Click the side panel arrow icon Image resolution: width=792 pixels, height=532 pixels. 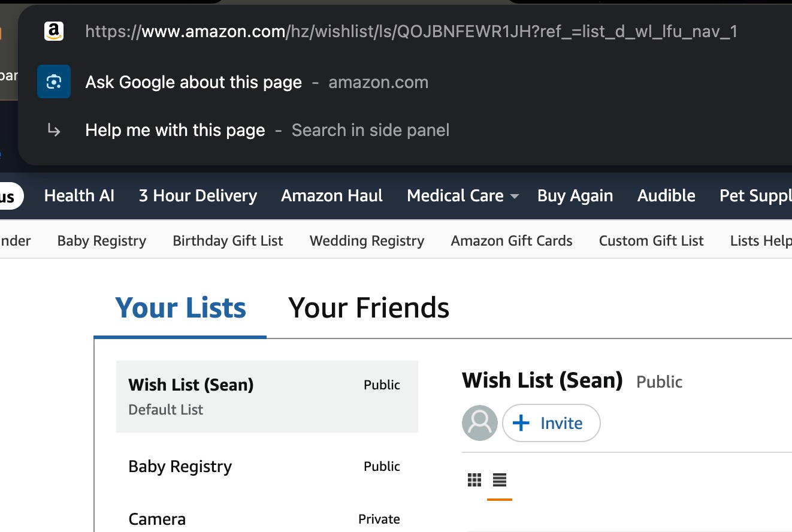[53, 129]
